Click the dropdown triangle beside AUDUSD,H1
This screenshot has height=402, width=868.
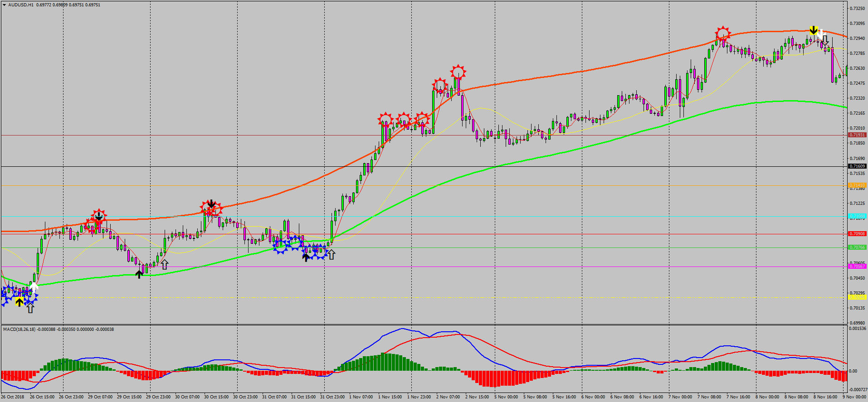coord(5,5)
